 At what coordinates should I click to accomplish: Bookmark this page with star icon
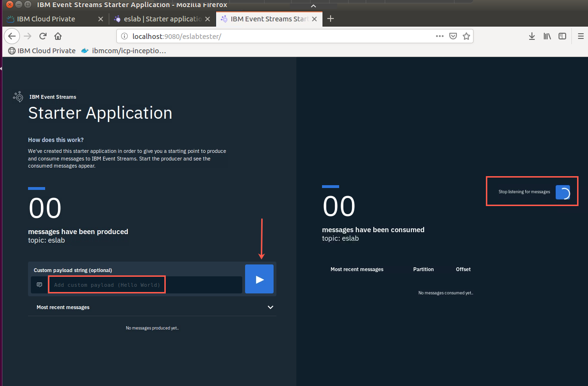466,36
